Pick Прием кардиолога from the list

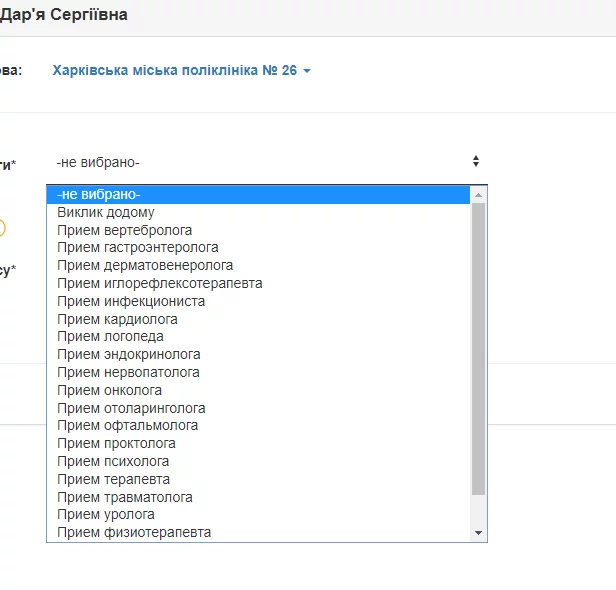118,319
